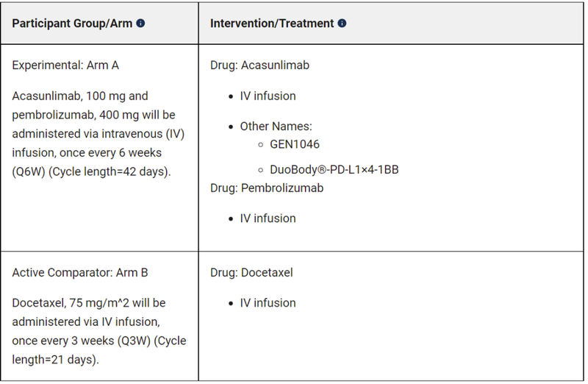Click the info icon beside Participant Group/Arm
This screenshot has width=588, height=384.
click(140, 23)
